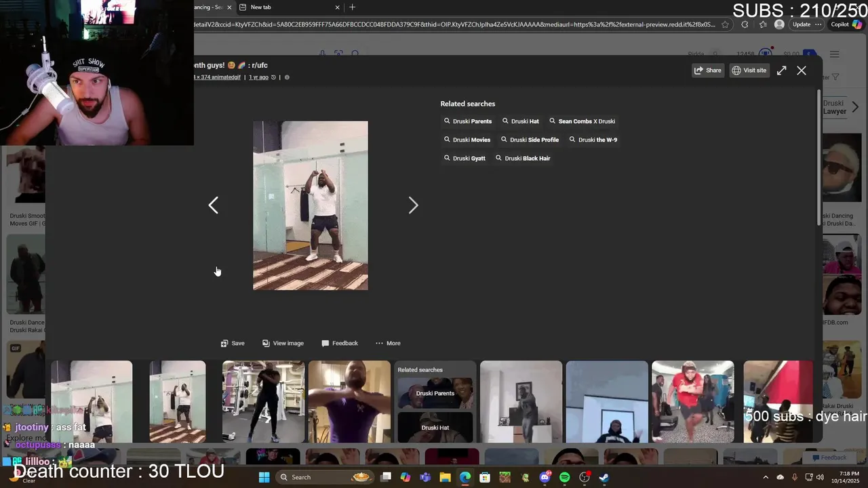Screen dimensions: 868x488
Task: Open a new browser tab with plus
Action: 352,7
